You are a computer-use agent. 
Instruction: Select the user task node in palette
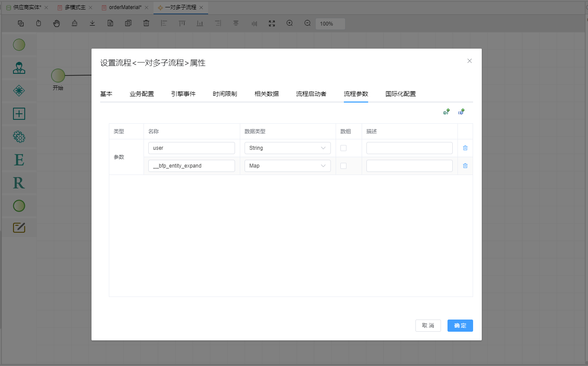[19, 68]
